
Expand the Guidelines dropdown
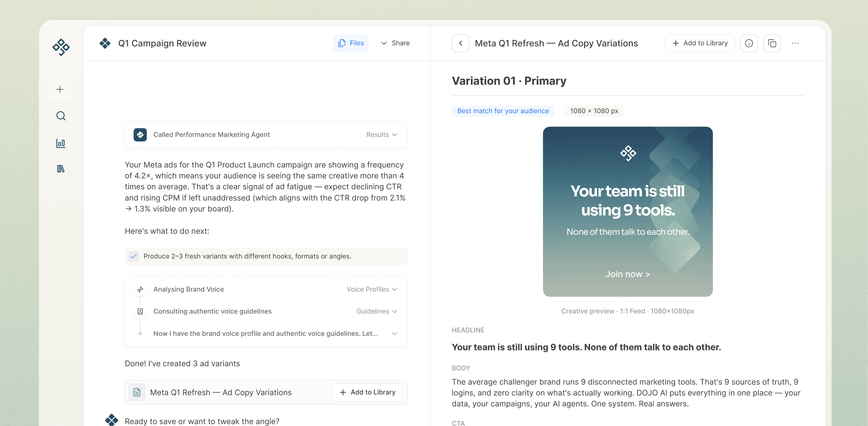pyautogui.click(x=377, y=311)
